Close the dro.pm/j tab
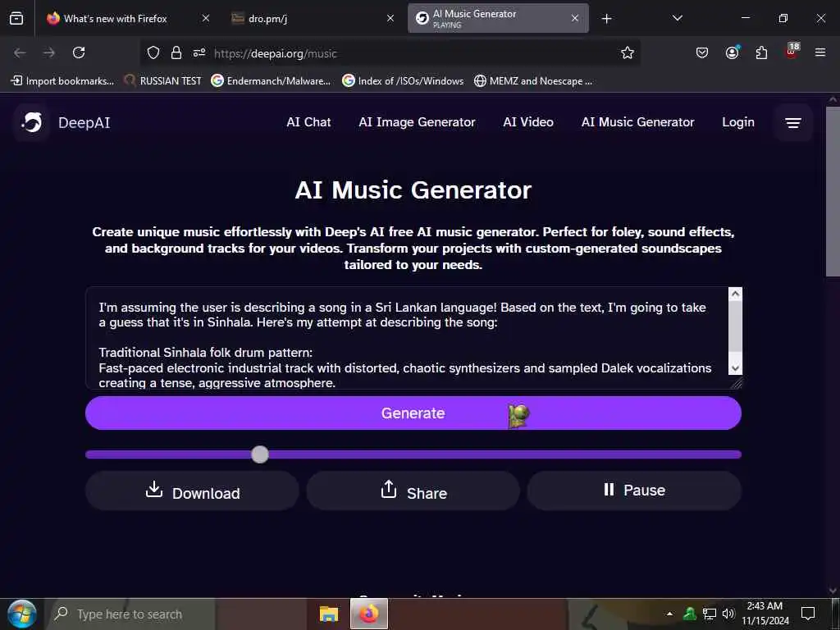This screenshot has width=840, height=630. tap(390, 18)
